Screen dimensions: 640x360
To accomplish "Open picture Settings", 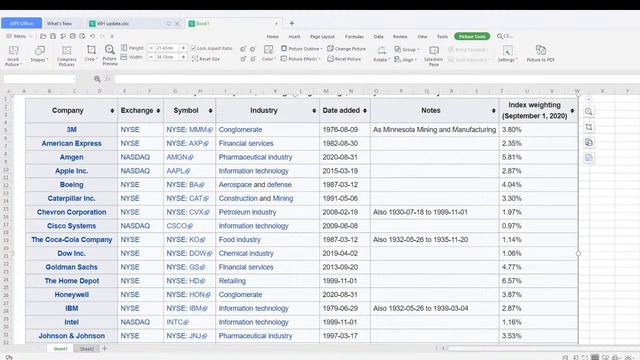I will (x=507, y=53).
